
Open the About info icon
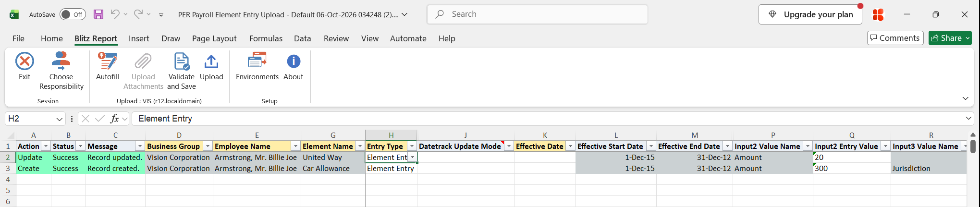pos(294,61)
